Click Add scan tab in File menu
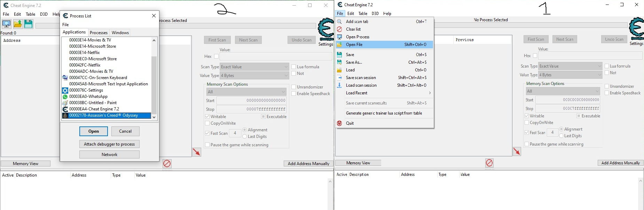Viewport: 644px width, 210px height. pos(357,22)
